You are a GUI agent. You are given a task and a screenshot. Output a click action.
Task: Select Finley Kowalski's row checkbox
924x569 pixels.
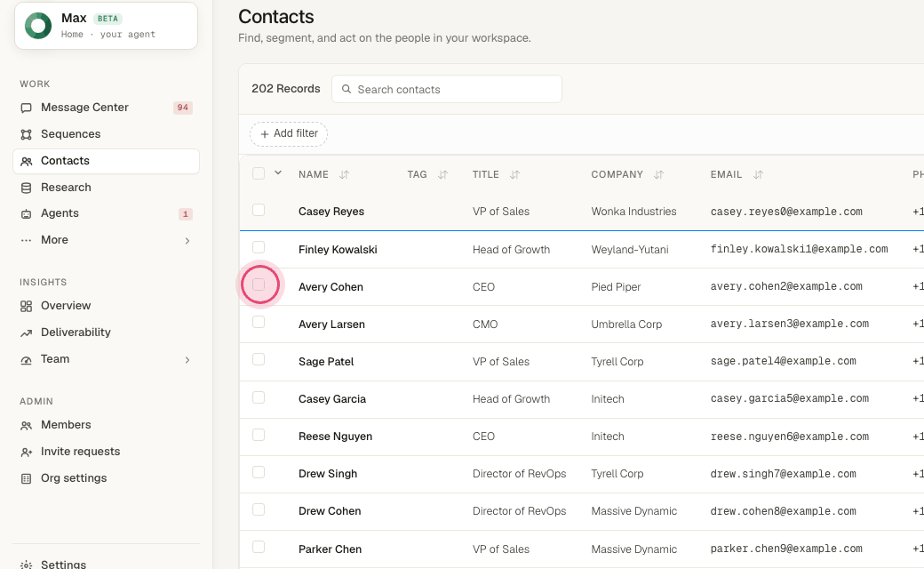[x=259, y=247]
